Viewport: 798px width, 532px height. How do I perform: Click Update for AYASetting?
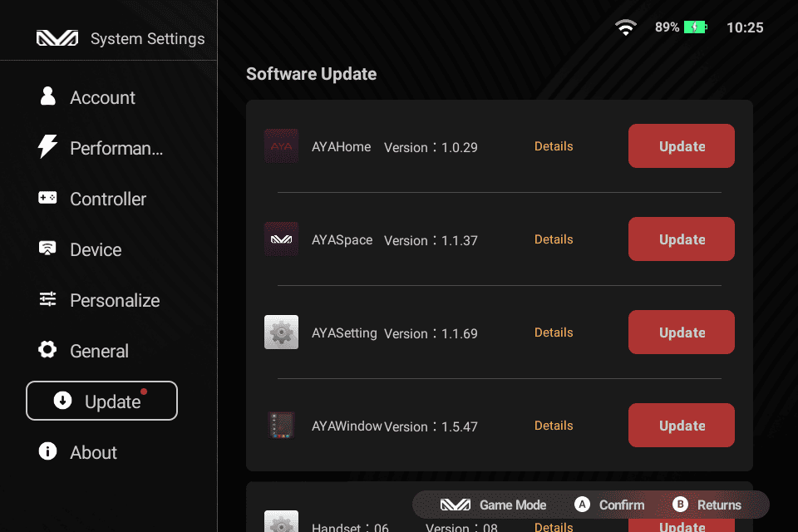[682, 332]
